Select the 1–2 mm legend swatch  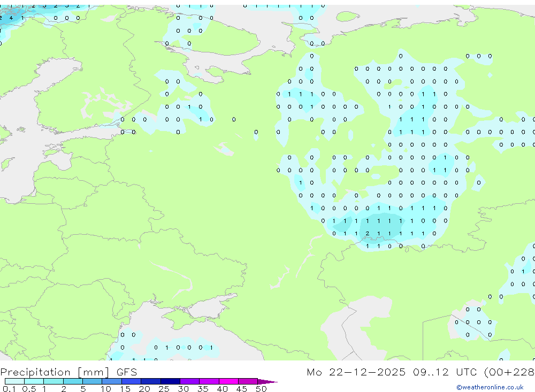(53, 381)
